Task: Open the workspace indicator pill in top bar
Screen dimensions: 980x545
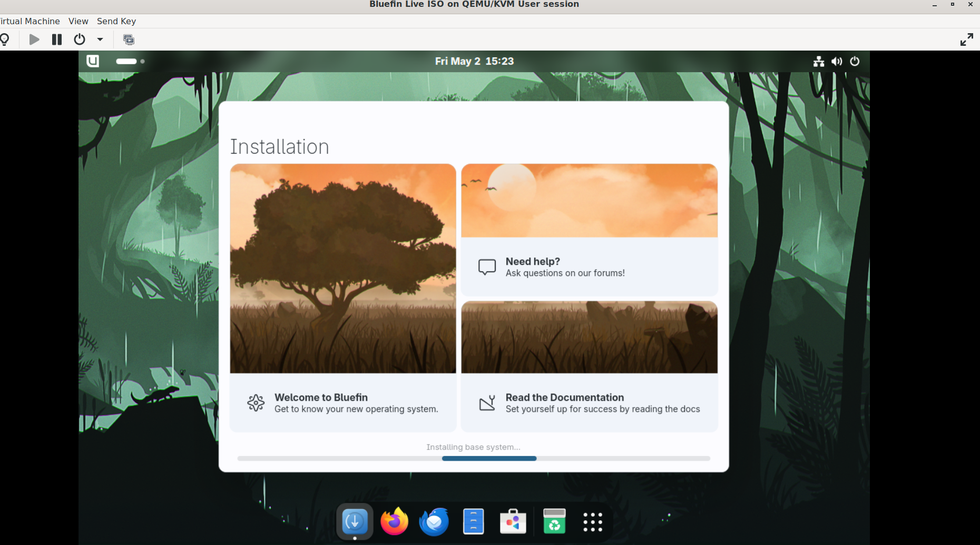Action: 130,61
